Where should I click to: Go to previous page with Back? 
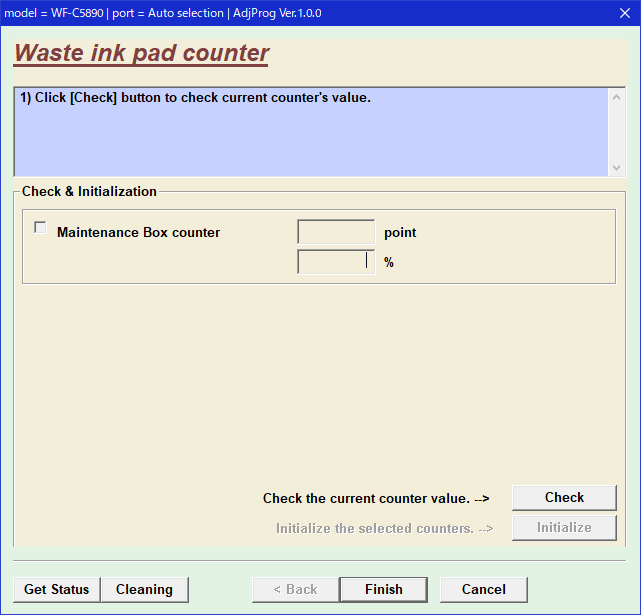pos(295,589)
